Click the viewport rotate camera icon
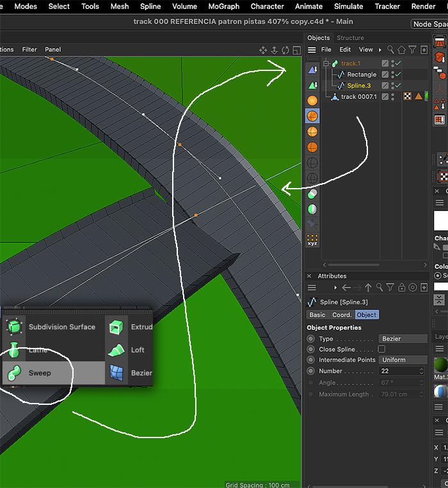The height and width of the screenshot is (488, 448). click(285, 50)
